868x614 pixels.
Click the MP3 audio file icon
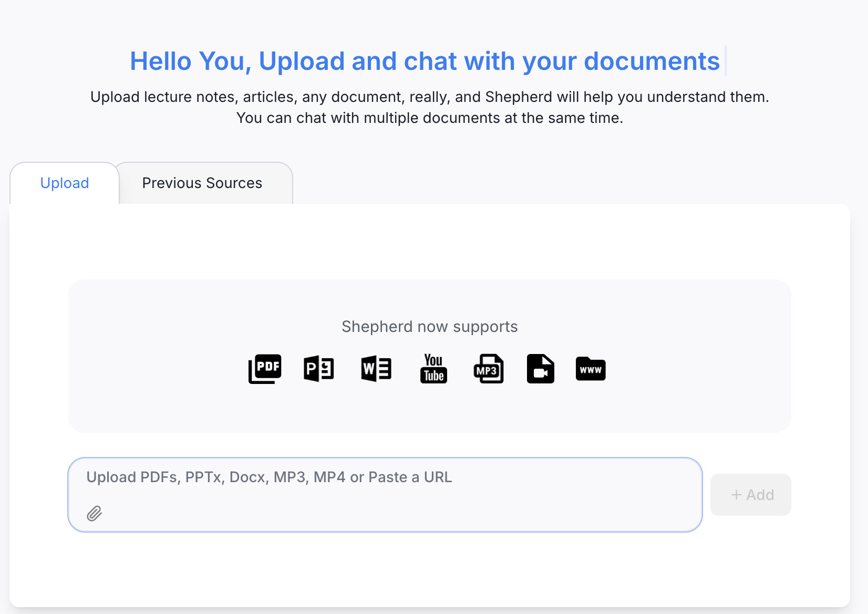point(489,369)
